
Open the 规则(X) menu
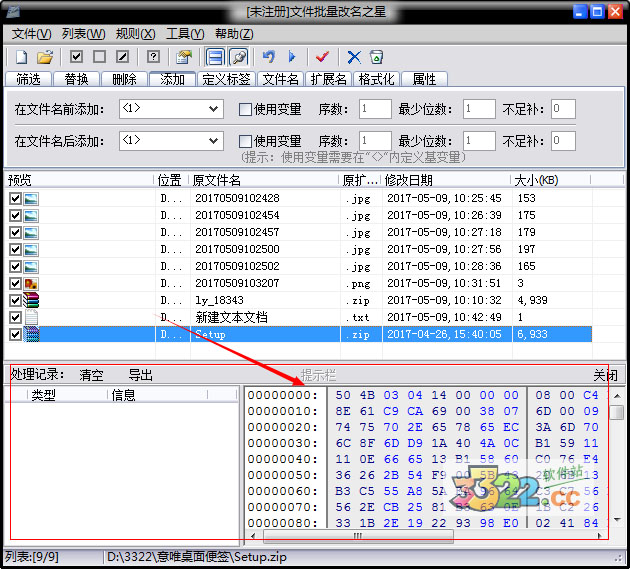coord(135,34)
